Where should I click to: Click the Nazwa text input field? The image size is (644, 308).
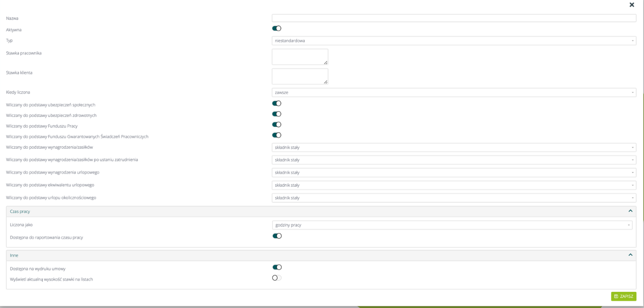[454, 18]
